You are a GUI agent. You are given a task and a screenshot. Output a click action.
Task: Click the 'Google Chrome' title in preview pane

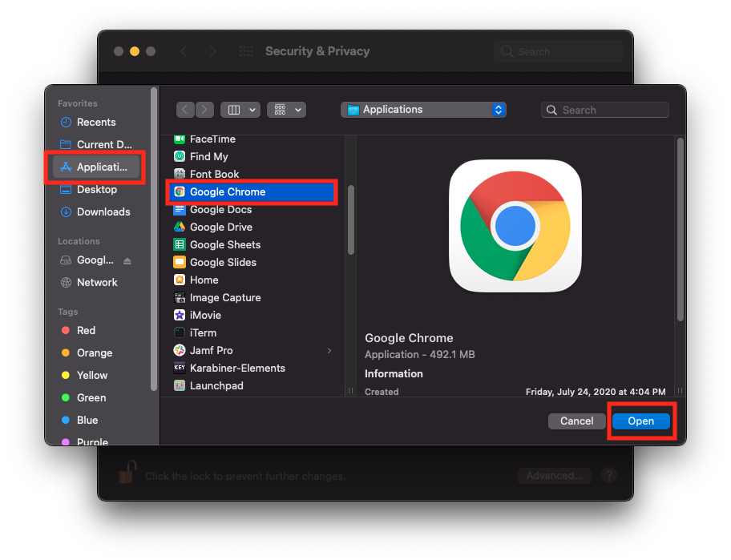coord(409,338)
